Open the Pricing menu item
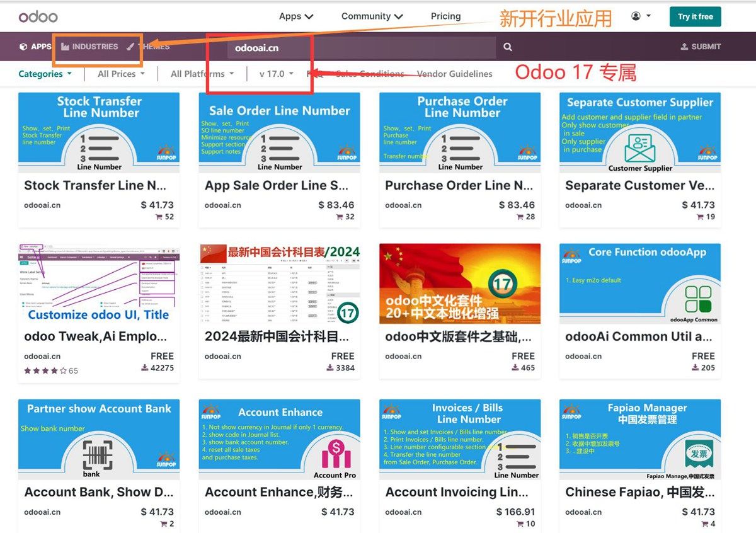Screen dimensions: 756x533 tap(445, 16)
